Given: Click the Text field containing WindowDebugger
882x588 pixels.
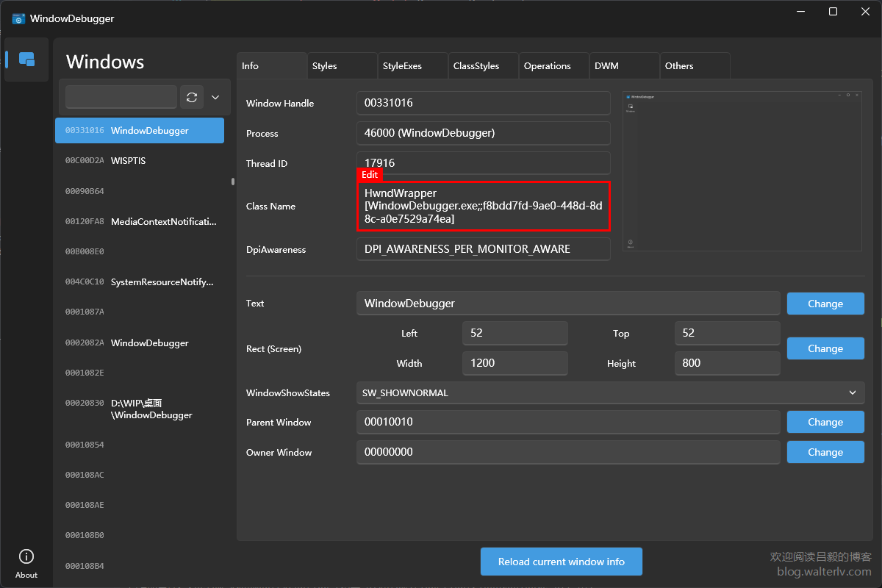Looking at the screenshot, I should tap(568, 304).
